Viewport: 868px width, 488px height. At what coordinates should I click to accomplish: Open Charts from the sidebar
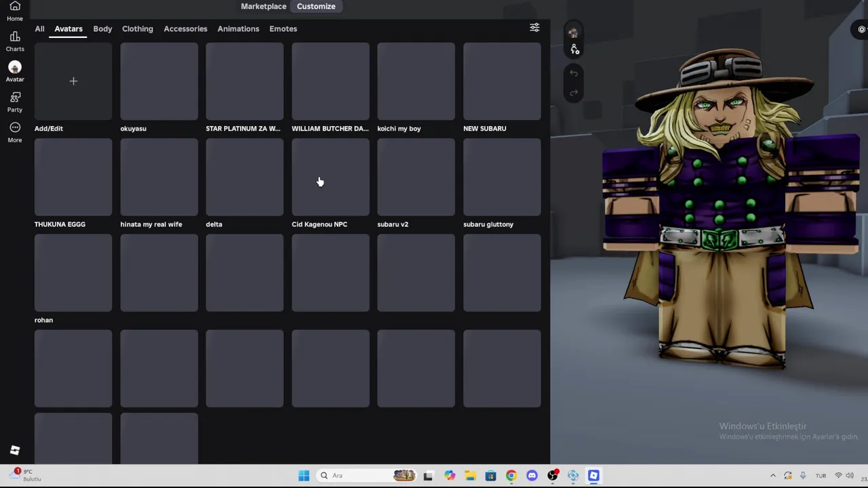tap(15, 41)
